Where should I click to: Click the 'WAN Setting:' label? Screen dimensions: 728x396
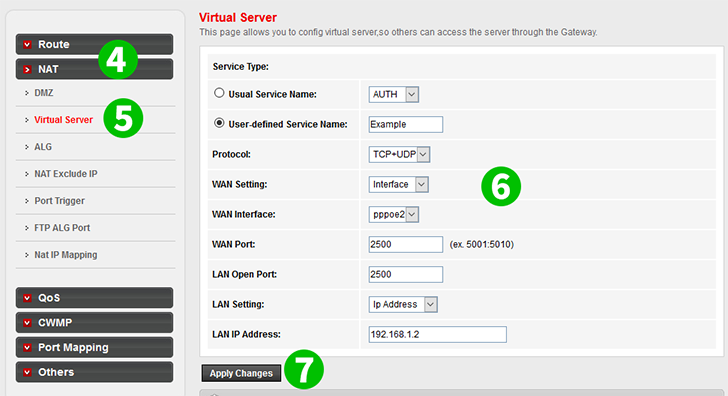240,184
